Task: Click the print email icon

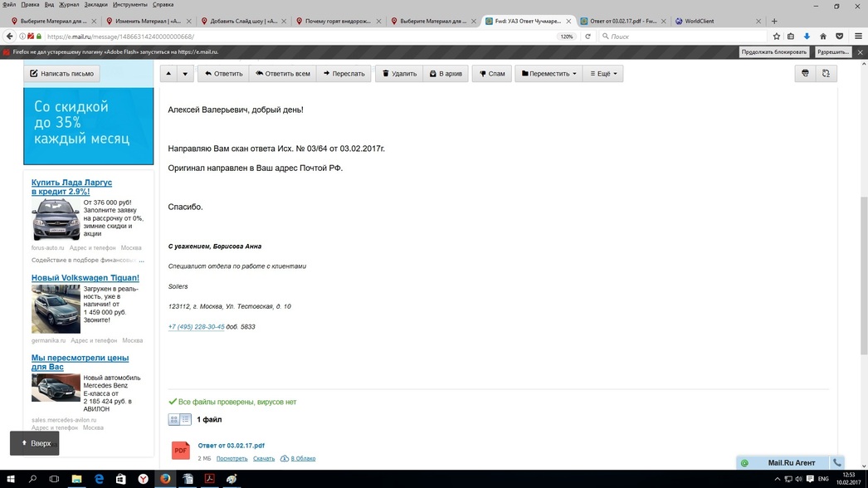Action: 805,74
